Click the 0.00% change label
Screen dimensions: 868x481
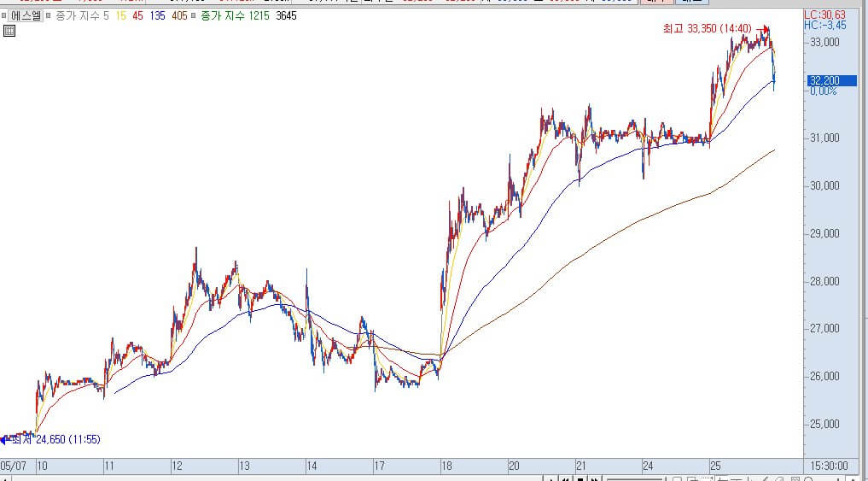[x=823, y=91]
